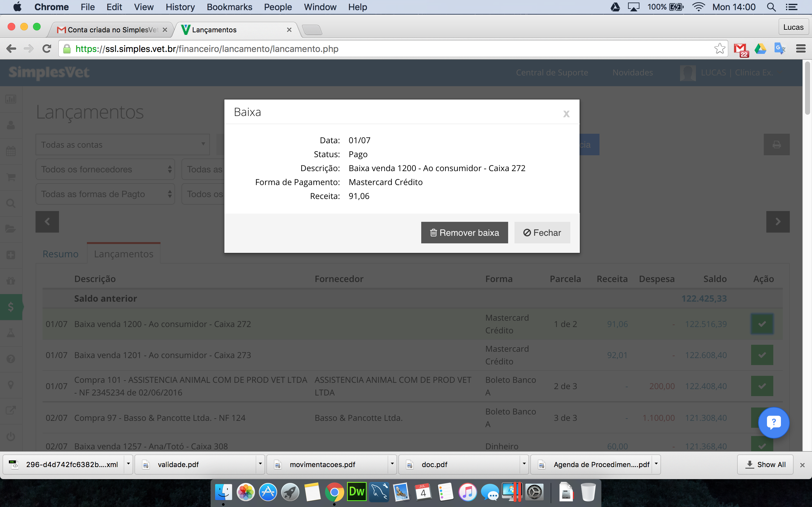Toggle green check for Baixa venda 1201
Viewport: 812px width, 507px height.
coord(762,355)
